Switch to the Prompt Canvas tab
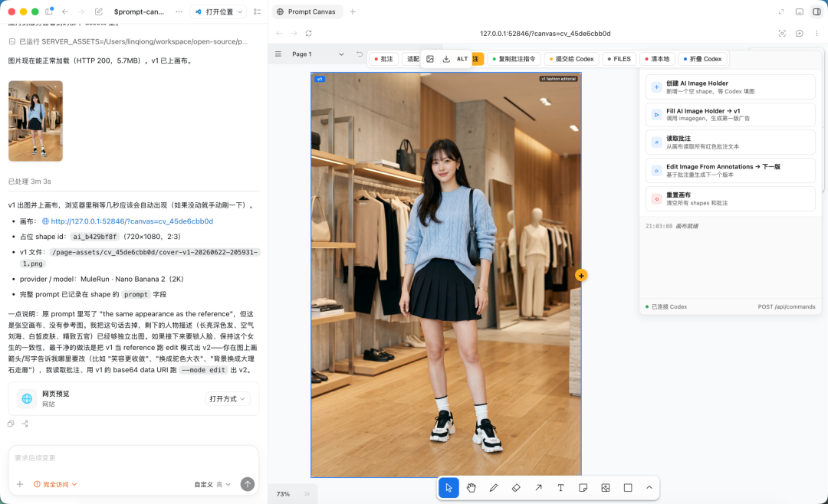828x504 pixels. coord(307,11)
